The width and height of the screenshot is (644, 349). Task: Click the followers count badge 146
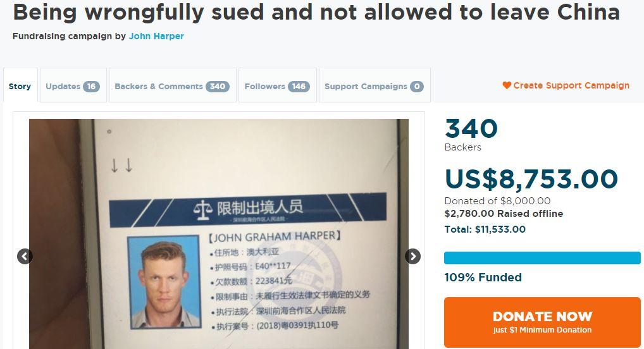click(x=299, y=86)
